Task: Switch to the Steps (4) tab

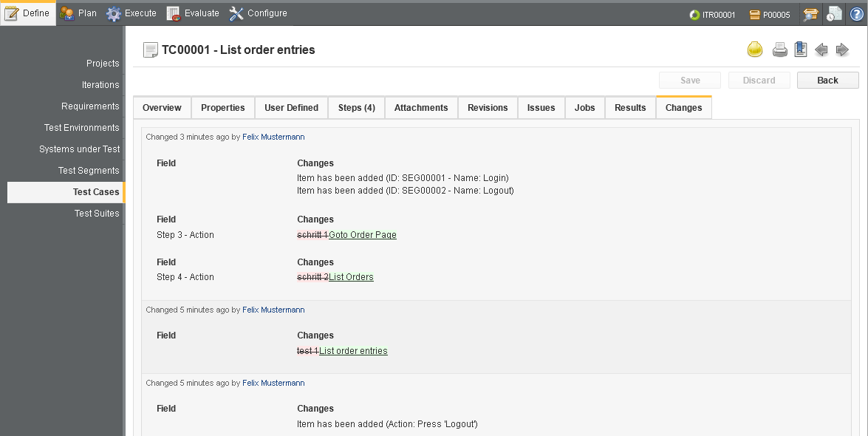Action: (x=357, y=107)
